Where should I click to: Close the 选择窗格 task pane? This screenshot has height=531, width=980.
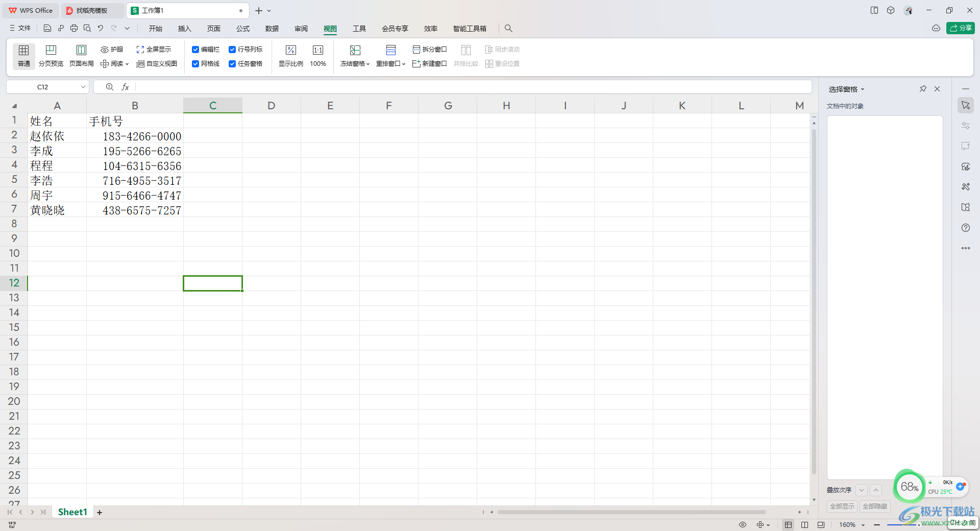pyautogui.click(x=937, y=89)
